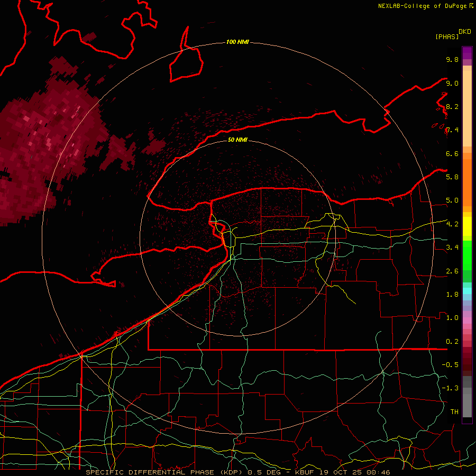Click the cyan segment of the color bar

click(x=467, y=290)
